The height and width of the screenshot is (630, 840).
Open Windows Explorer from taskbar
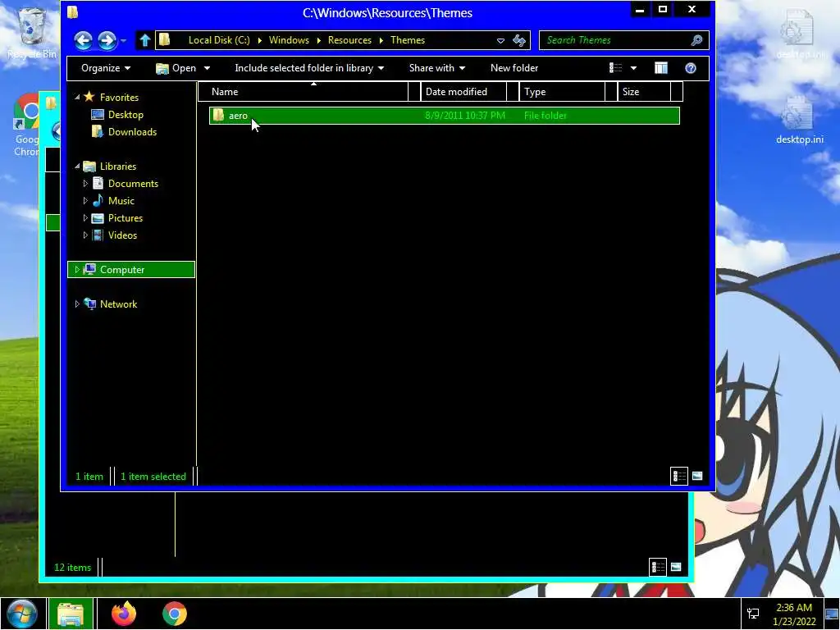71,614
